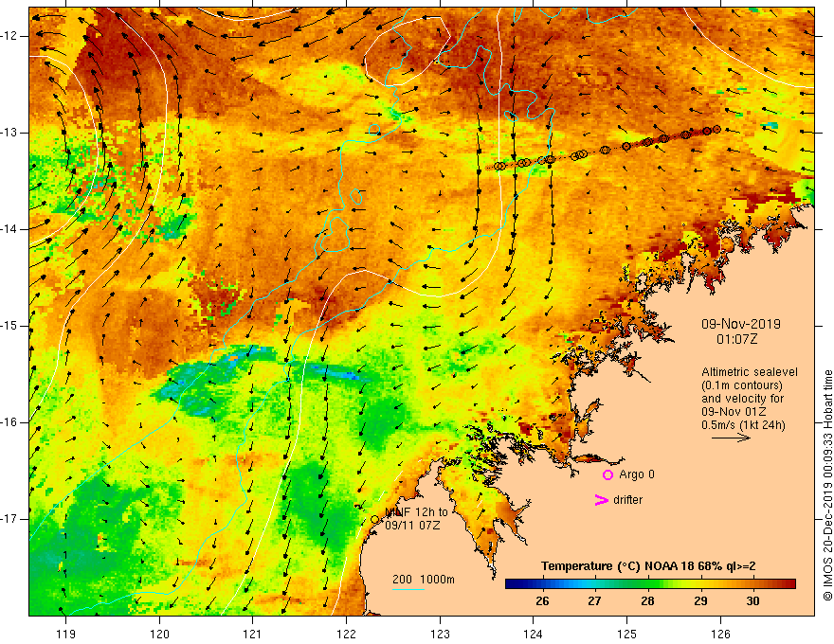Click the 'drifter' legend label
Screen dimensions: 834x644
click(627, 500)
